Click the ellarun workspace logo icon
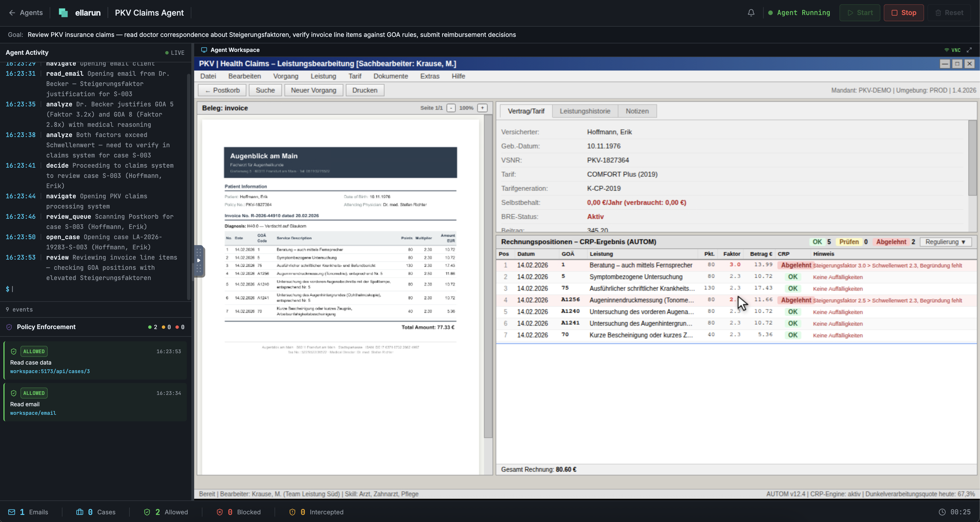This screenshot has width=980, height=522. tap(63, 12)
